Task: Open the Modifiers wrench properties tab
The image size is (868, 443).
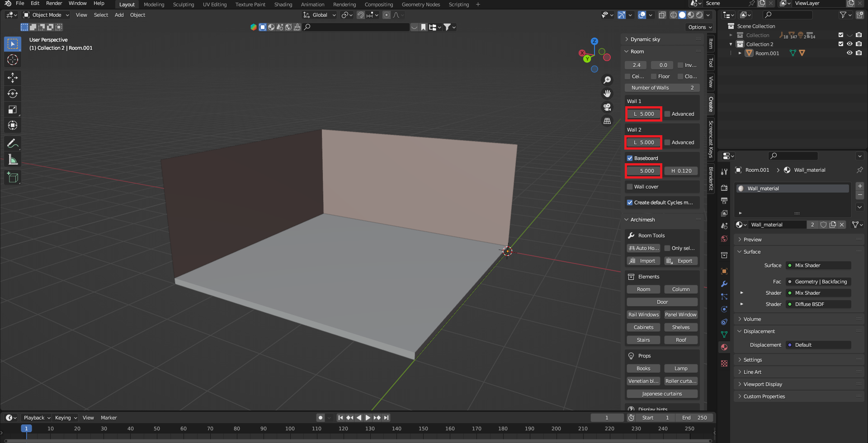Action: point(724,284)
